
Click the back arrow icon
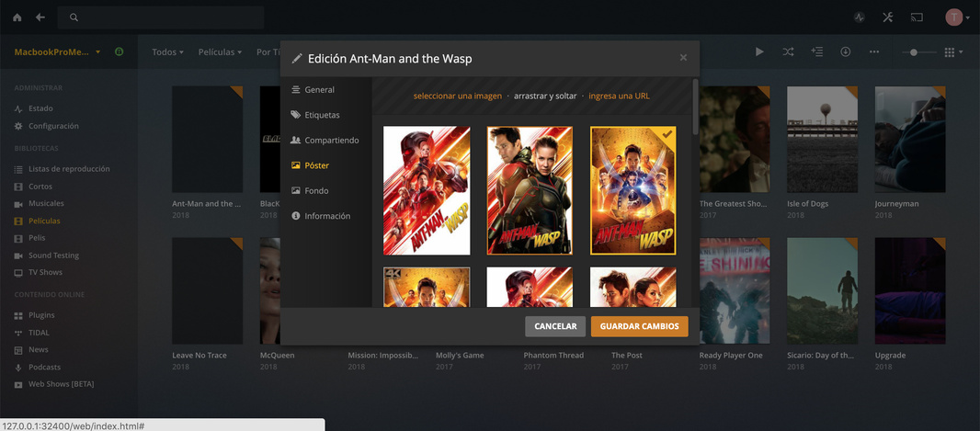click(x=40, y=17)
